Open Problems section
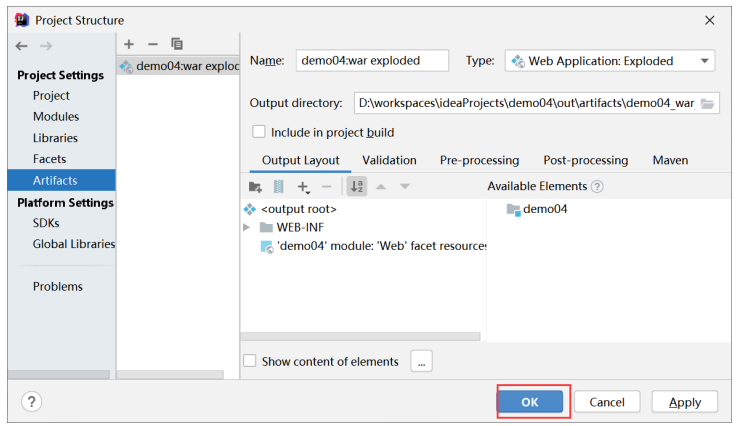Image resolution: width=748 pixels, height=426 pixels. tap(58, 286)
